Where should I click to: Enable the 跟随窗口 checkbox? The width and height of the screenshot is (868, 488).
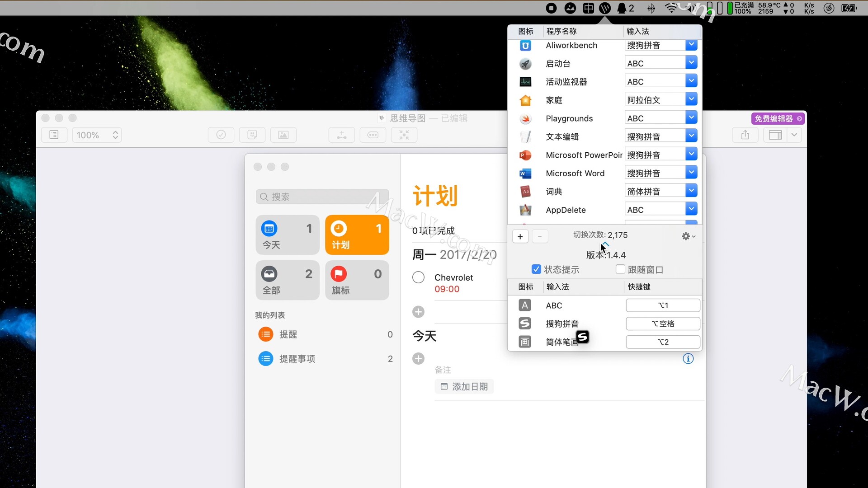click(x=620, y=269)
